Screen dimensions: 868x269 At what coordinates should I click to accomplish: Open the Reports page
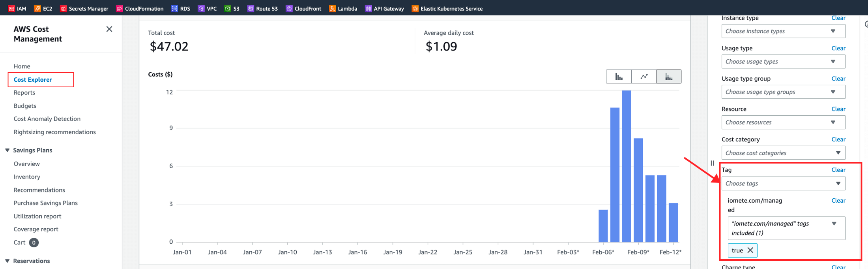[24, 92]
